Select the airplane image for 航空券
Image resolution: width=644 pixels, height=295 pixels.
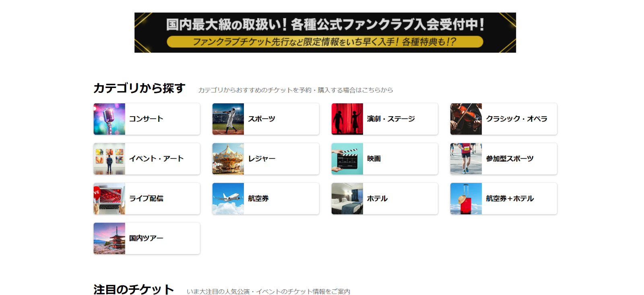click(228, 199)
